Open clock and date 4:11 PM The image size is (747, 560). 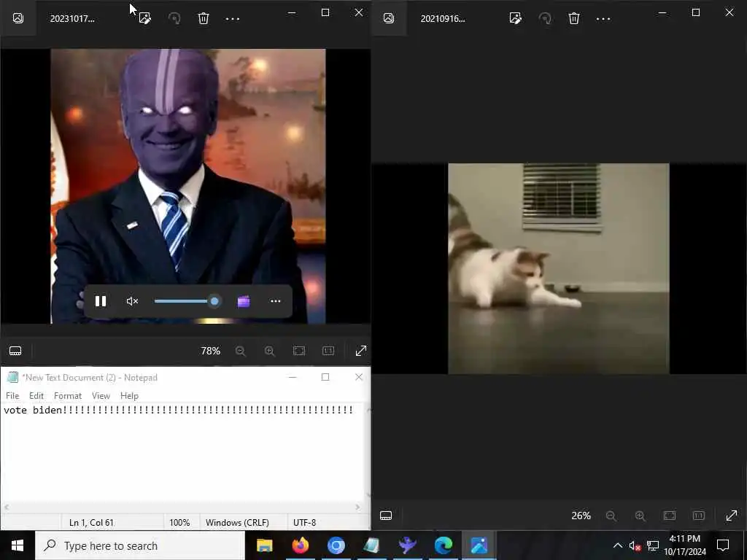pyautogui.click(x=685, y=545)
